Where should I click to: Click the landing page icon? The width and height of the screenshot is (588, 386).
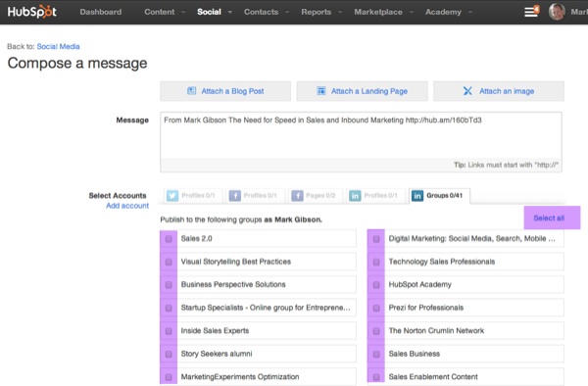321,91
